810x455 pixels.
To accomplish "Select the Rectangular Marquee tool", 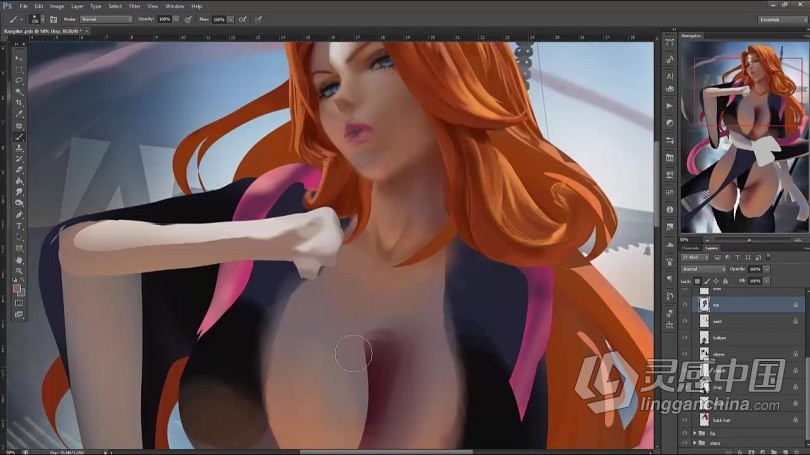I will click(x=19, y=70).
